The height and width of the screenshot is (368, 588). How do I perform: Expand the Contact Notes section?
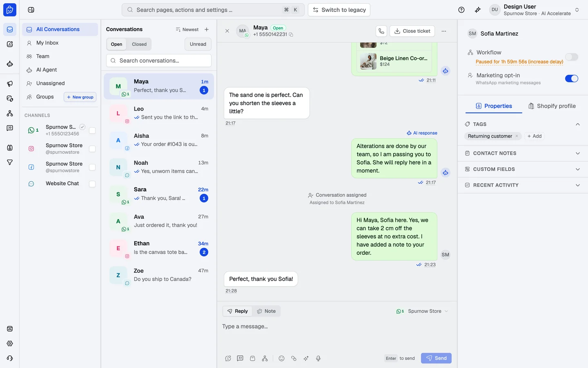coord(523,153)
